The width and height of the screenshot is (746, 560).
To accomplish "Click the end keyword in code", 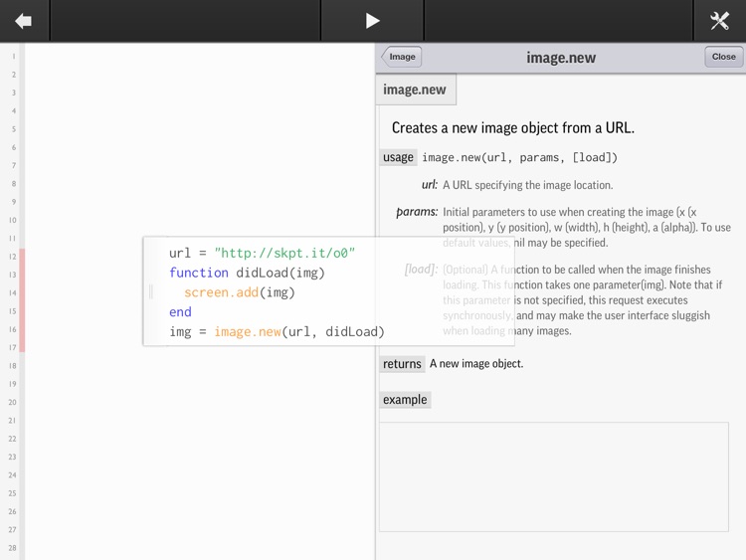I will 180,312.
